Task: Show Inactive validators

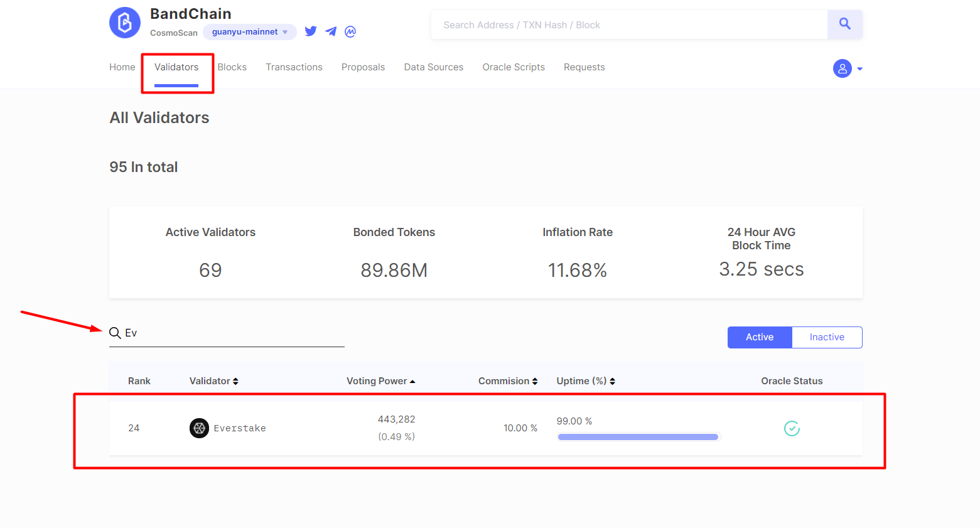Action: click(827, 337)
